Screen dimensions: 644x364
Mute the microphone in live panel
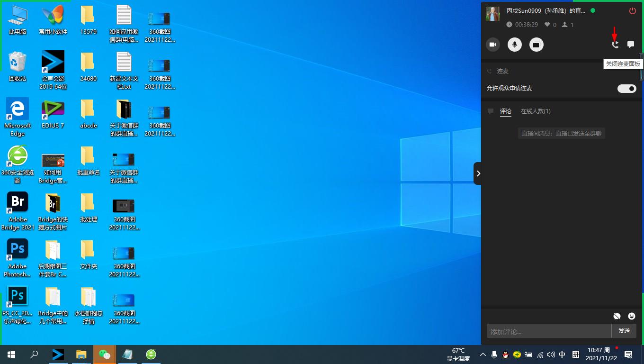(515, 45)
